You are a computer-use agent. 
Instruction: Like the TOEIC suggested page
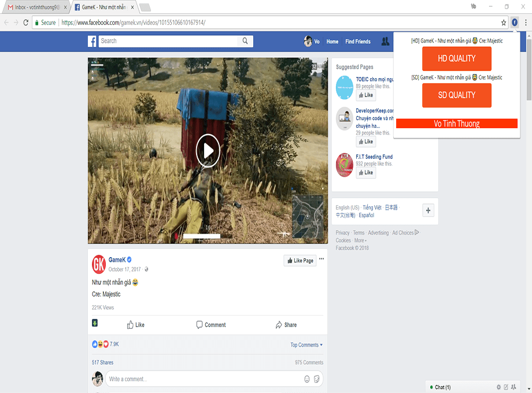[x=365, y=95]
